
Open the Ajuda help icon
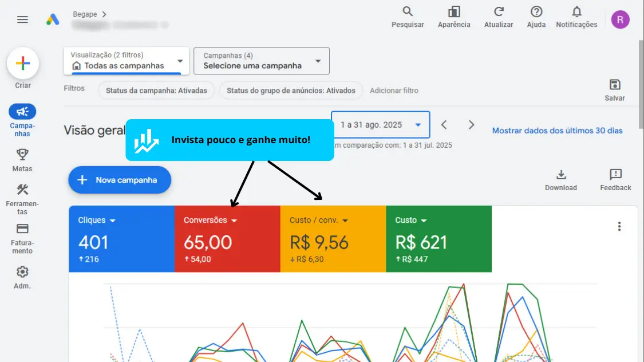pyautogui.click(x=536, y=12)
